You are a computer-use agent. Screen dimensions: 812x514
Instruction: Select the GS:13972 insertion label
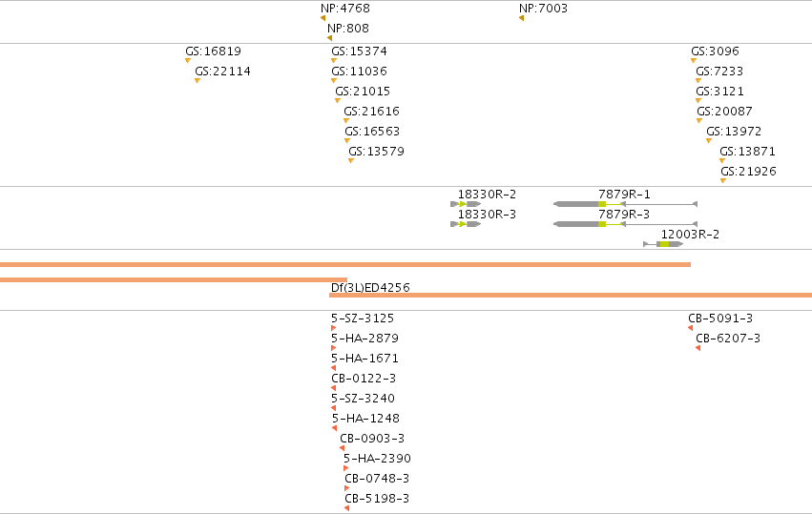734,132
